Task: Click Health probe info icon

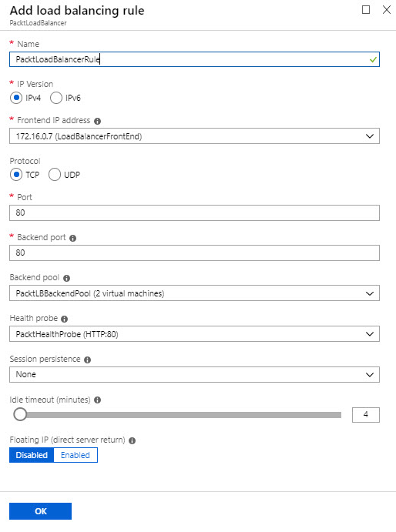Action: coord(64,319)
